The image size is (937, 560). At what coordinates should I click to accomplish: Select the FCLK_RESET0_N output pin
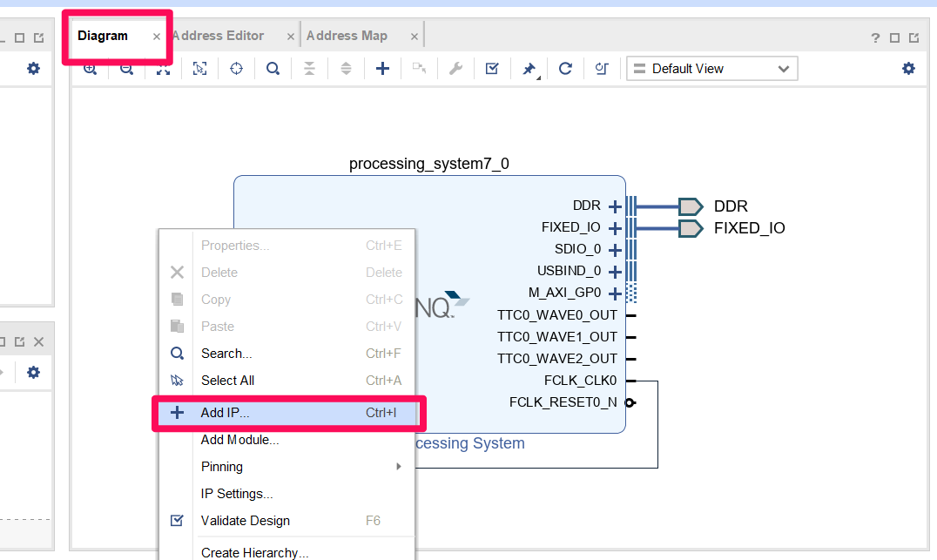[630, 403]
